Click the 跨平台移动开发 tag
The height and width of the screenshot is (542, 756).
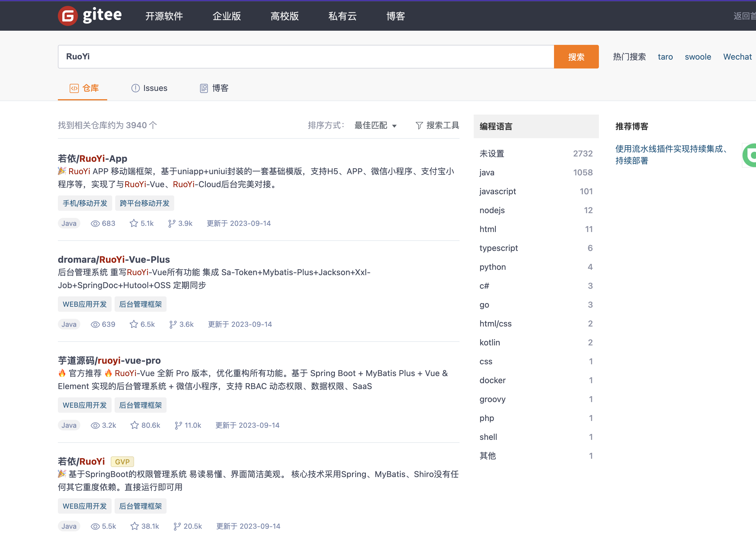pos(144,203)
